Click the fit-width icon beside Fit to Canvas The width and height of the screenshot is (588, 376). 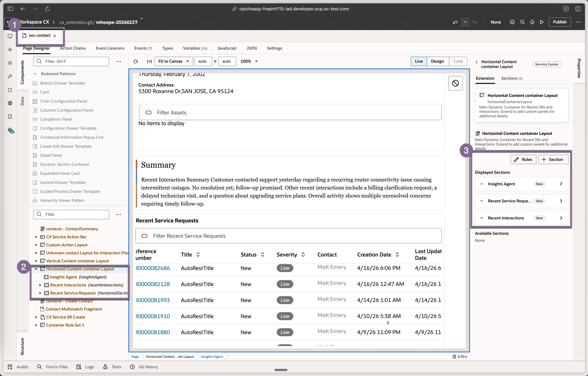150,61
